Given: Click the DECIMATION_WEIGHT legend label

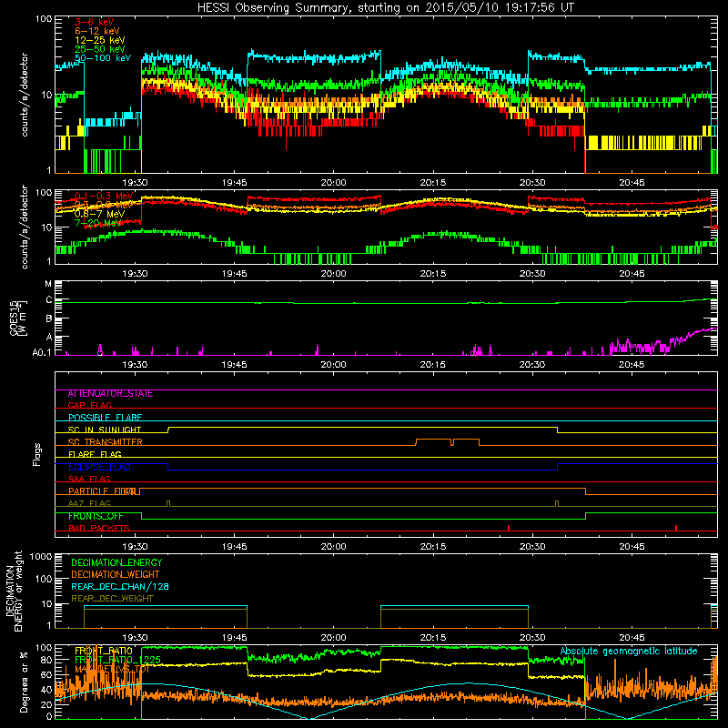Looking at the screenshot, I should click(116, 575).
